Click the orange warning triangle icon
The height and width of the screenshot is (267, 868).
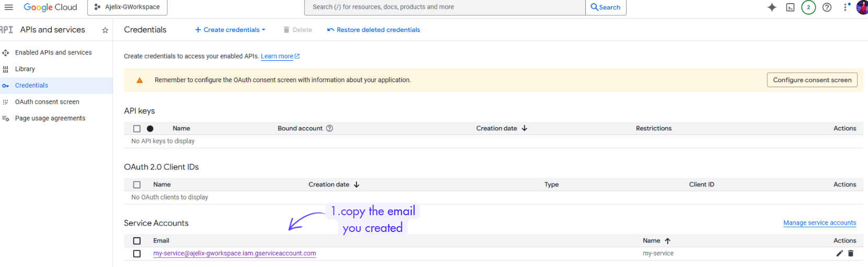(140, 81)
